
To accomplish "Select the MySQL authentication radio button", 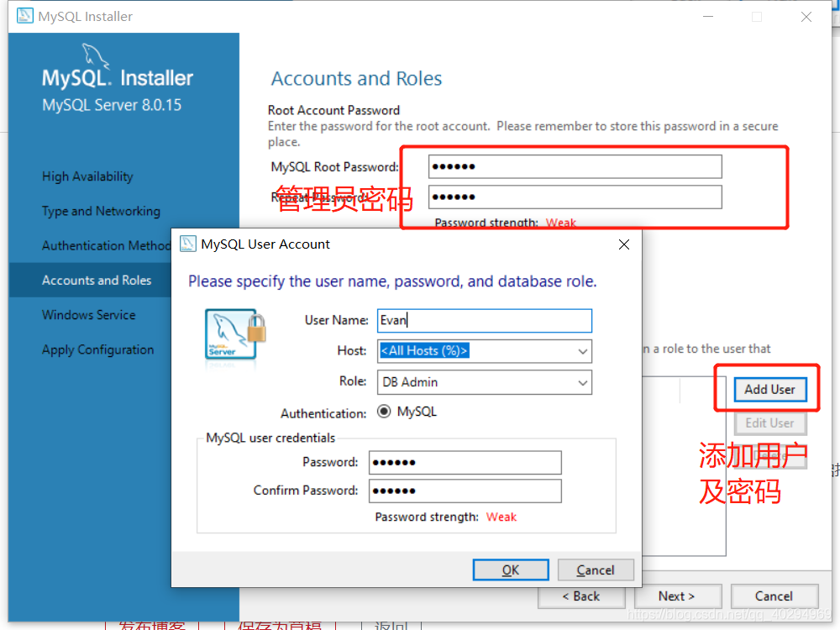I will (384, 412).
